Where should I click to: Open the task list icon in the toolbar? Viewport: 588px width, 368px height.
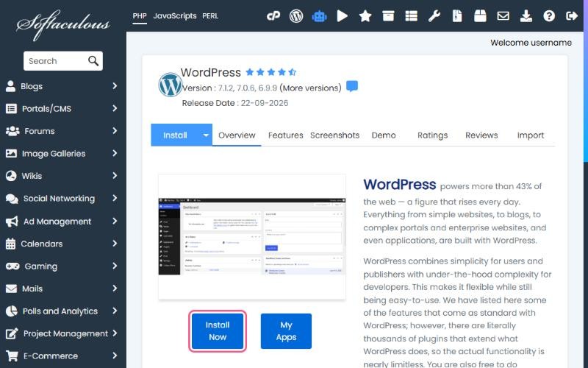pos(412,16)
